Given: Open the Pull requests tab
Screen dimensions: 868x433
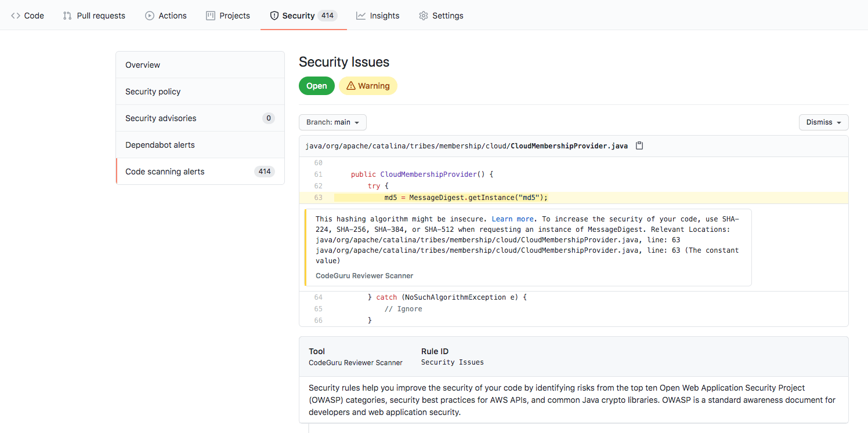Looking at the screenshot, I should (x=93, y=15).
